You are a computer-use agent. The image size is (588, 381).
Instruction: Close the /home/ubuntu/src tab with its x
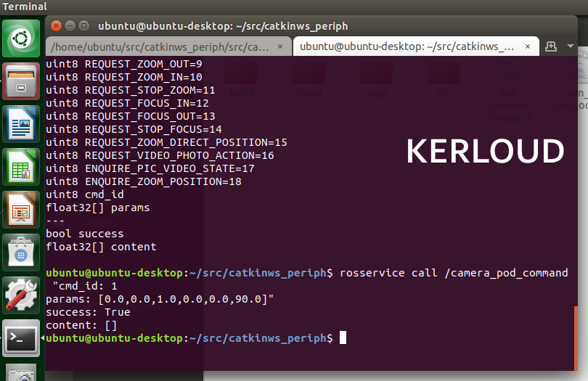[280, 46]
